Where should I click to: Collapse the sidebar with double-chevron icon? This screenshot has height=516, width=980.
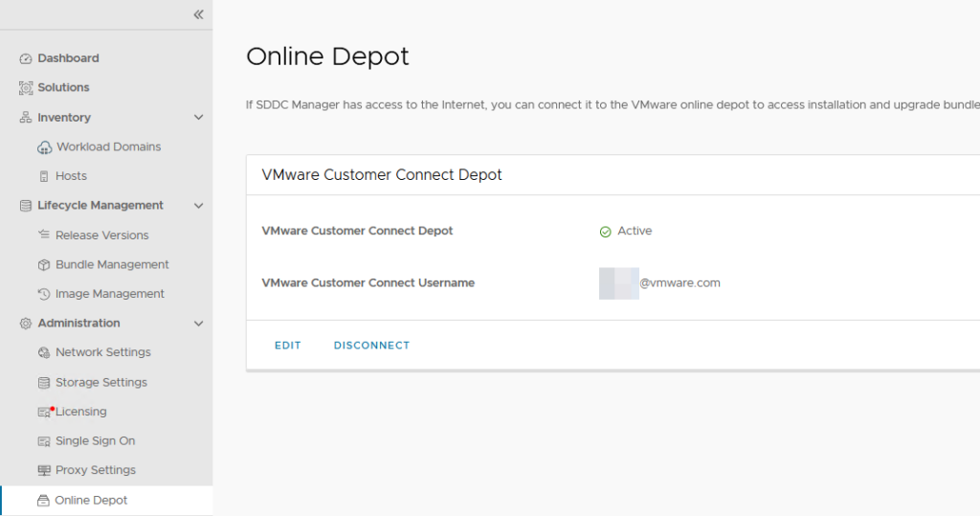pos(198,14)
